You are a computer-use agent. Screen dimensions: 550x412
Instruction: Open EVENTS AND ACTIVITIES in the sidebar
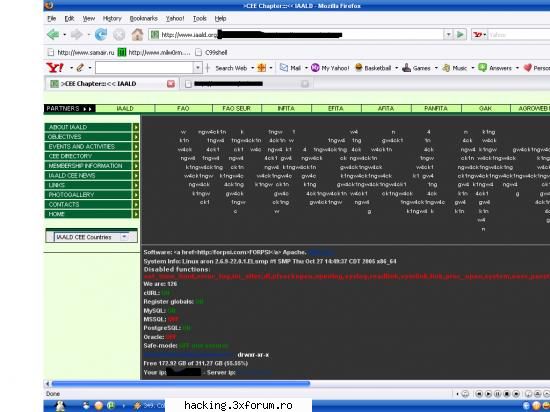(88, 146)
